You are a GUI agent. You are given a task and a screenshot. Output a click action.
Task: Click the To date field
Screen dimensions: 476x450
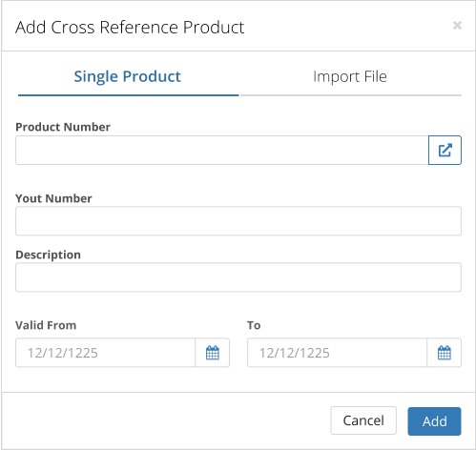coord(337,353)
